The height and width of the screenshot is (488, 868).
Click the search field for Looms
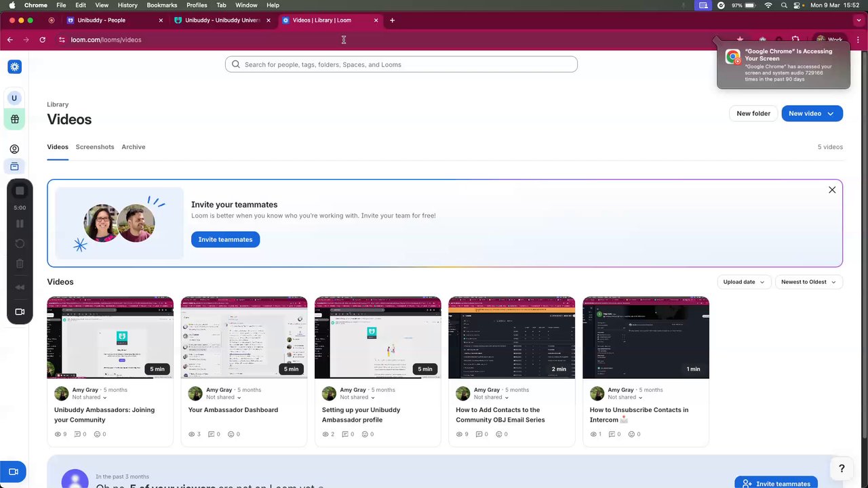[x=401, y=64]
